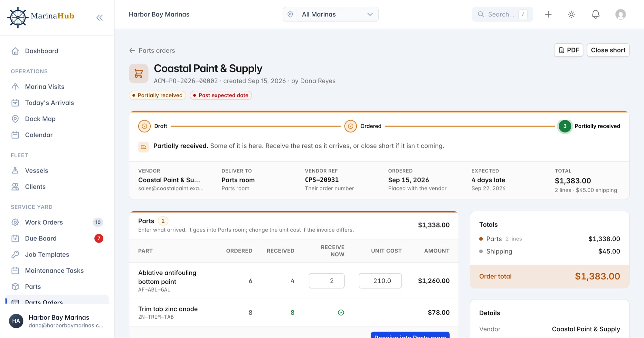Click the Close short button
644x338 pixels.
(x=608, y=50)
